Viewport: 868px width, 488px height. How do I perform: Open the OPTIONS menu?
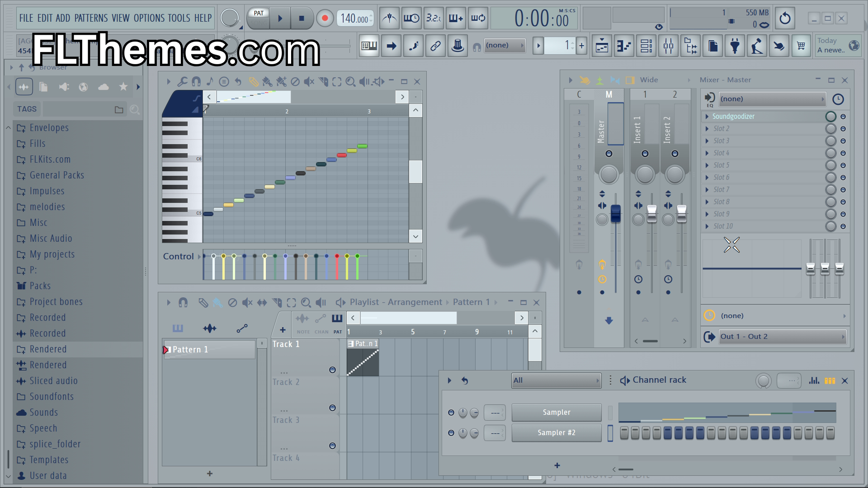tap(149, 18)
